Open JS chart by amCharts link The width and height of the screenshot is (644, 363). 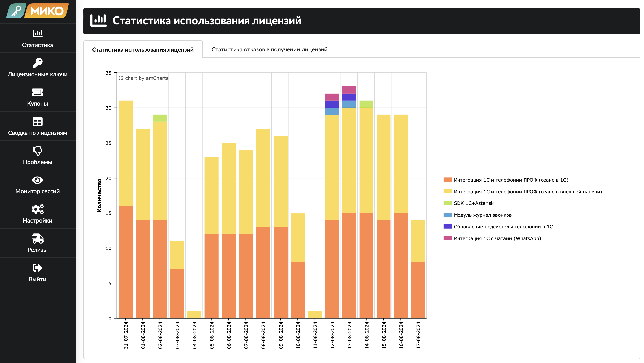coord(143,78)
